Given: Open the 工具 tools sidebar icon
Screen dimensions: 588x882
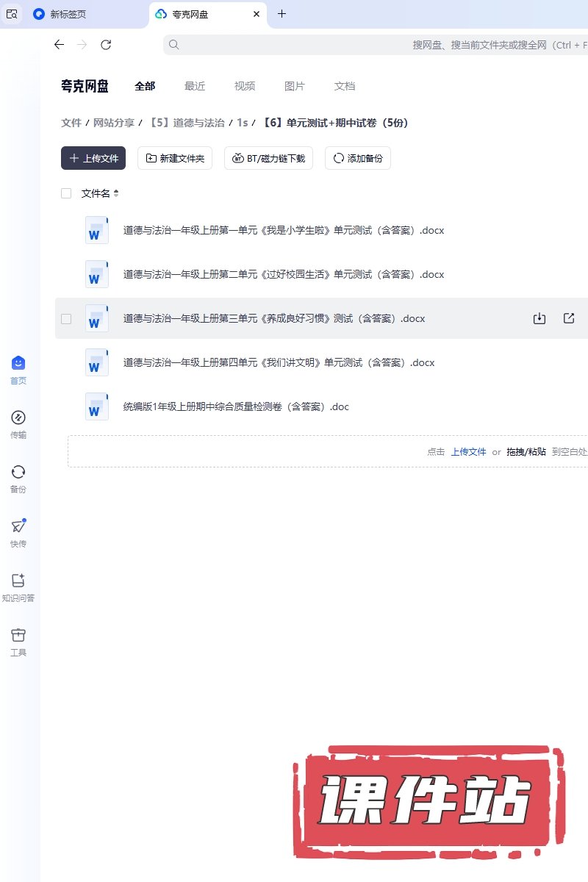Looking at the screenshot, I should [18, 635].
